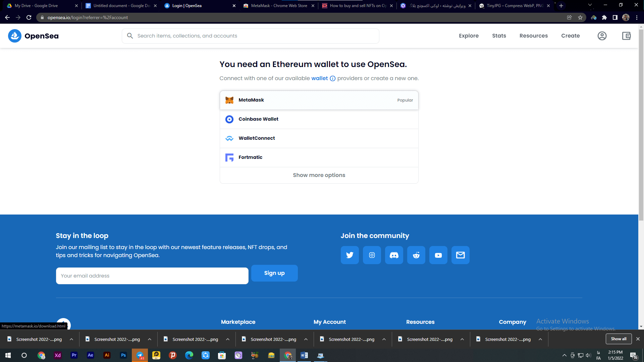The image size is (644, 362).
Task: Open the Chrome profile avatar
Action: (x=626, y=17)
